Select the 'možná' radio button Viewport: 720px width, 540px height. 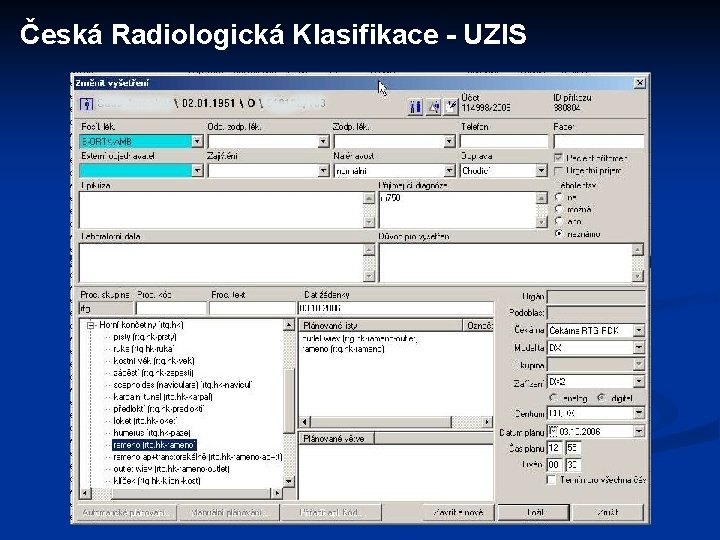tap(559, 209)
